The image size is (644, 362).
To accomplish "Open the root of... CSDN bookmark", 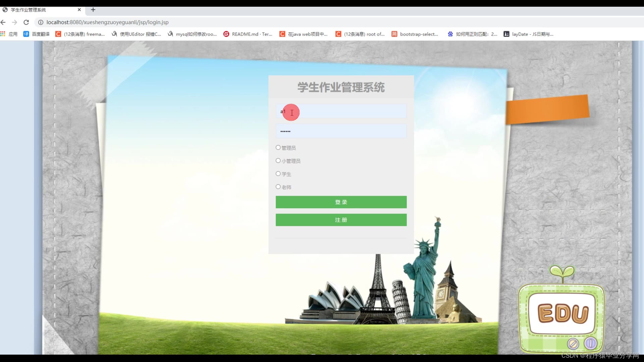I will click(x=360, y=34).
